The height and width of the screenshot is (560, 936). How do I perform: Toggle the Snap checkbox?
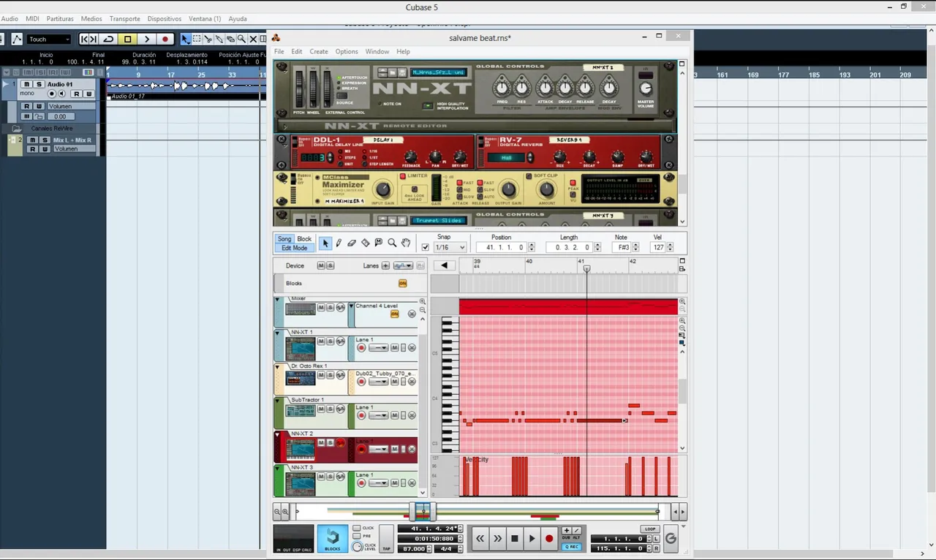click(x=426, y=248)
